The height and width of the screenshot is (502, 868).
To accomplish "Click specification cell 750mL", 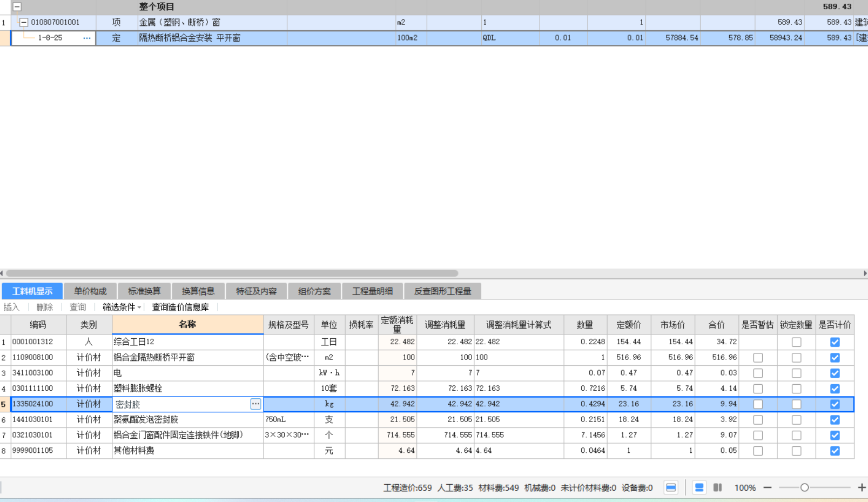I will (288, 420).
